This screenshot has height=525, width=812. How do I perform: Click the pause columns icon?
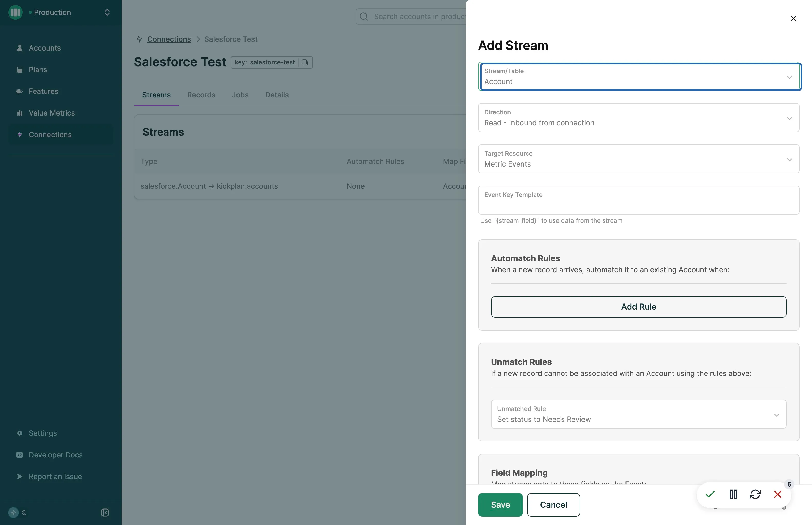coord(733,494)
